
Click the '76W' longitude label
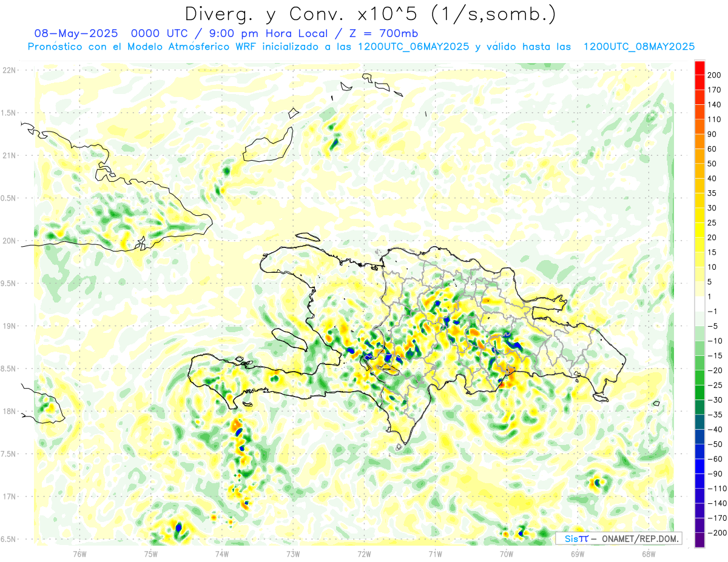point(79,554)
